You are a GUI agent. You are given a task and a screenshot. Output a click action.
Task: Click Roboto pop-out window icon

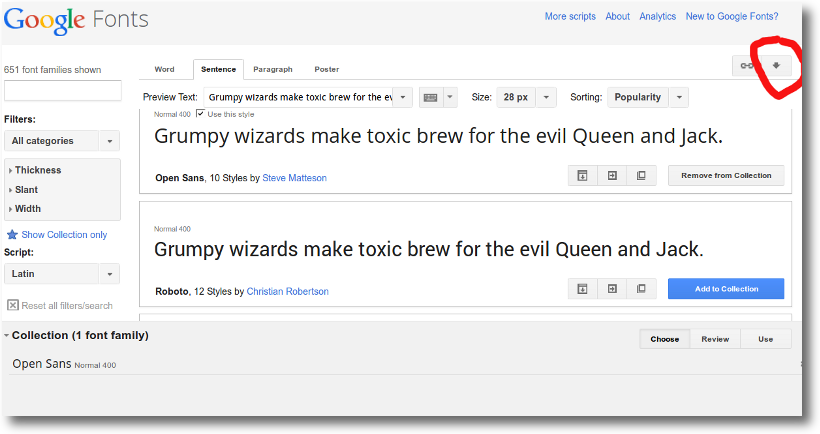point(641,289)
